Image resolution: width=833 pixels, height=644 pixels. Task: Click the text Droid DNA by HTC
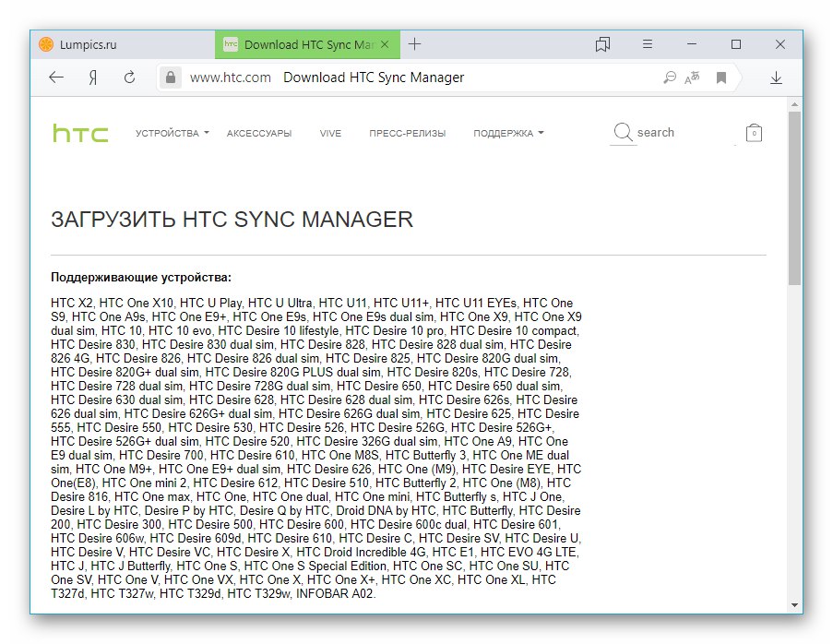386,510
